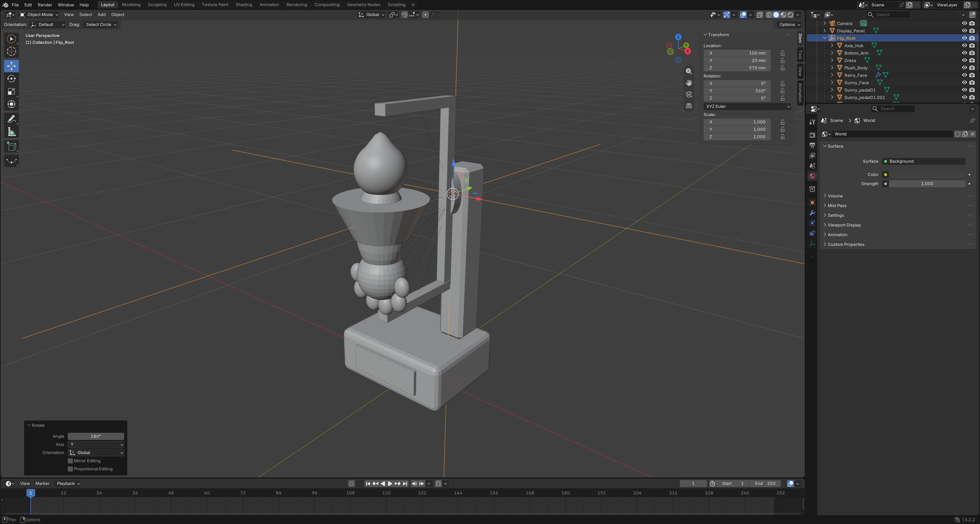Screen dimensions: 980x524
Task: Open the Rotate Axis Y dropdown
Action: point(96,444)
